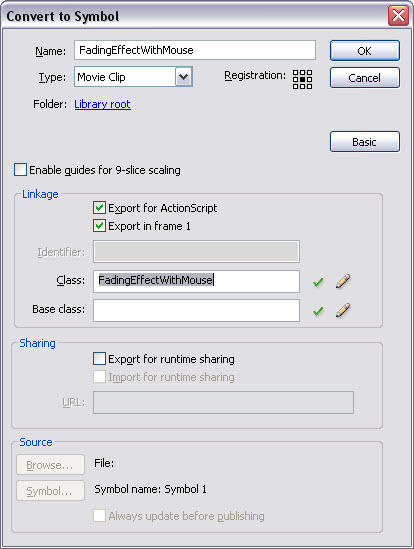Confirm with the OK button
414x549 pixels.
(365, 51)
